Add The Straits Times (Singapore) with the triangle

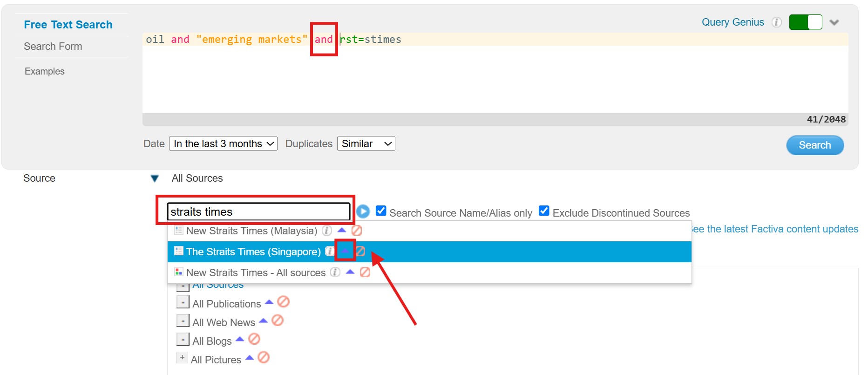[x=345, y=251]
